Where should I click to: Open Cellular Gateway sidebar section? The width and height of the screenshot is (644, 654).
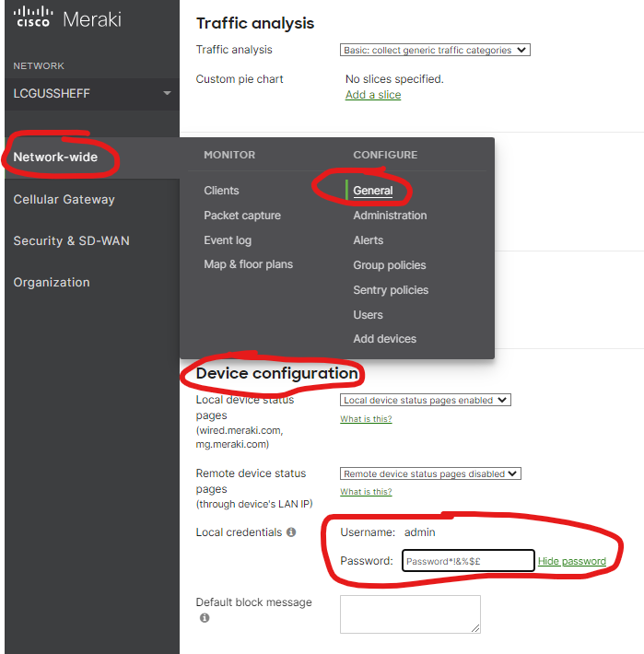pos(64,199)
